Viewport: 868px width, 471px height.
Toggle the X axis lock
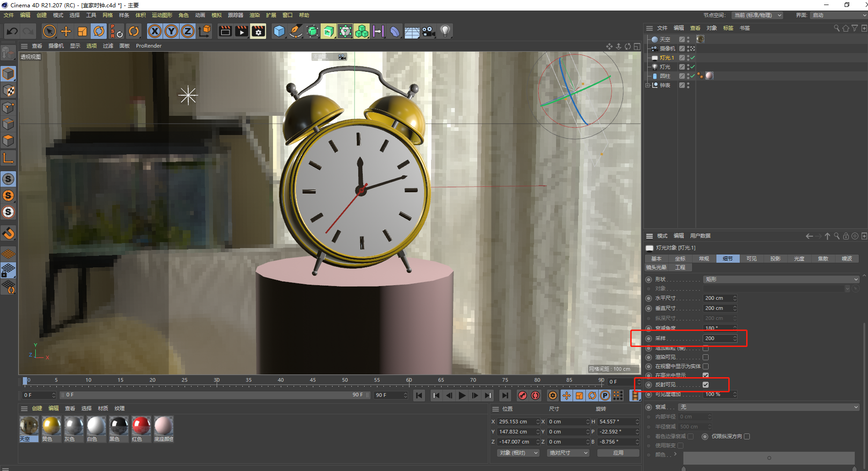(155, 31)
